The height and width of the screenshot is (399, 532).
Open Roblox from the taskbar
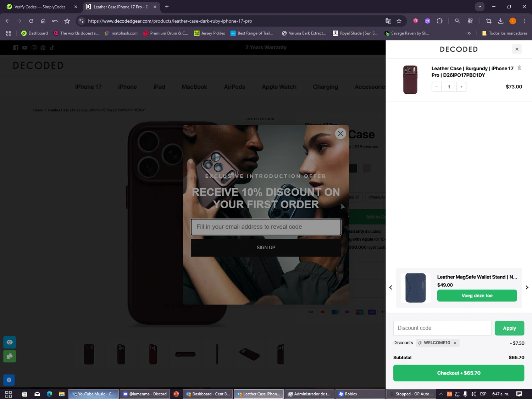tap(360, 394)
